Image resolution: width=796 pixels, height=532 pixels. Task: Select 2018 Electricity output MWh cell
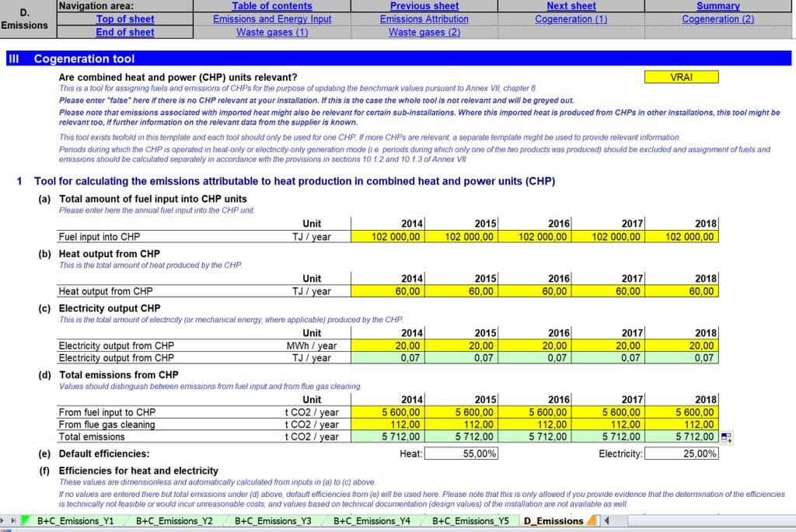[682, 346]
